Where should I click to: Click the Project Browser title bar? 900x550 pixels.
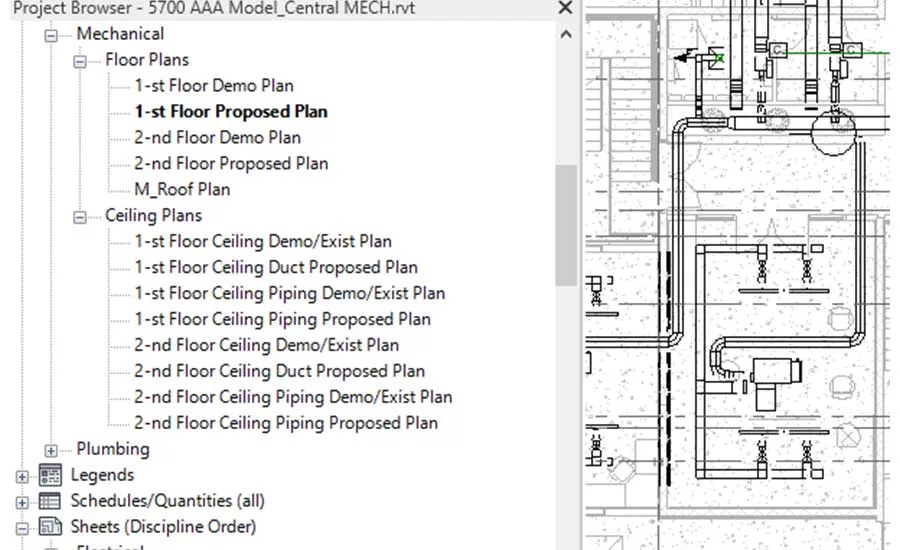tap(281, 9)
